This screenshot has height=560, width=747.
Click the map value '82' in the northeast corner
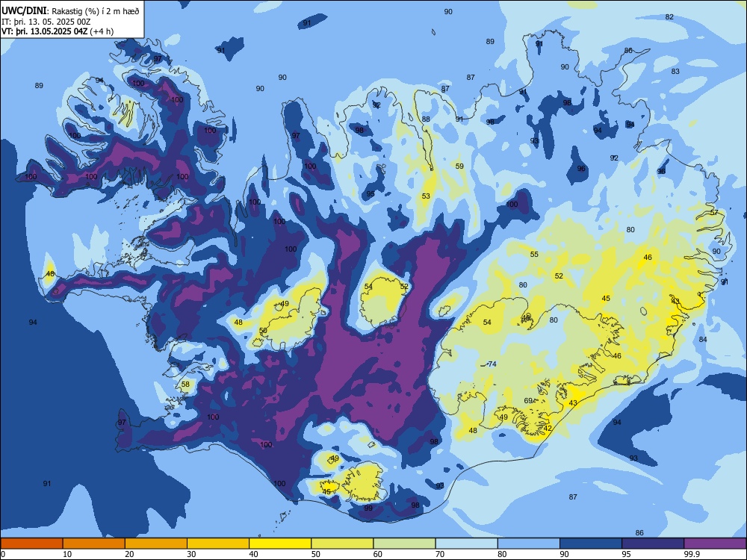point(669,16)
